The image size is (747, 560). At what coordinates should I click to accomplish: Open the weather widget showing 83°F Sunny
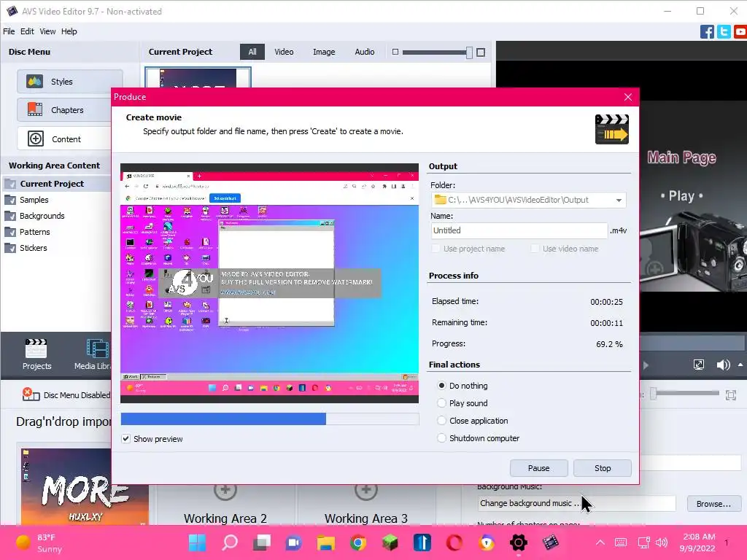click(x=39, y=542)
